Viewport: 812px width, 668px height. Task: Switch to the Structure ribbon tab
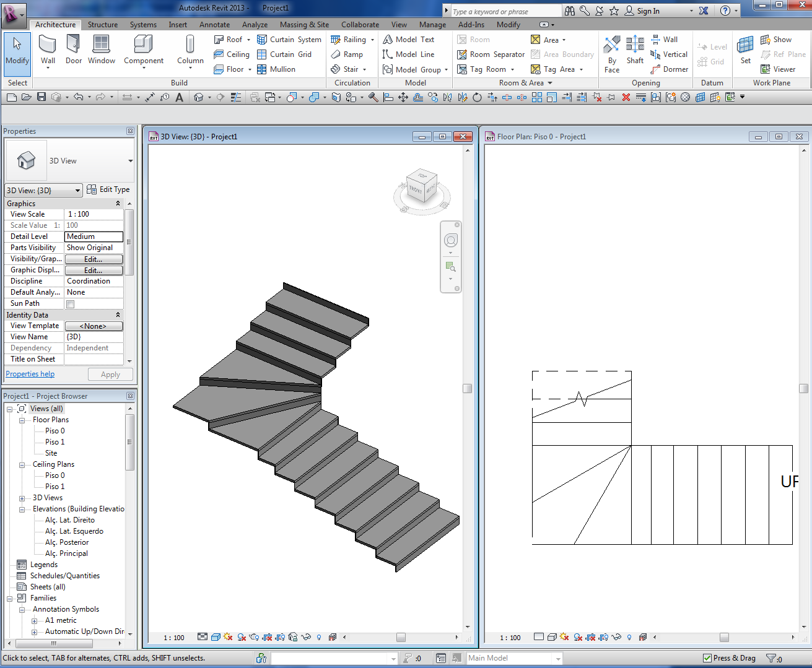coord(103,25)
